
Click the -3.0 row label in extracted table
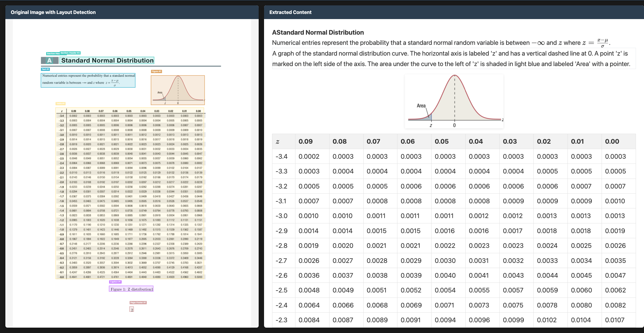(x=281, y=216)
